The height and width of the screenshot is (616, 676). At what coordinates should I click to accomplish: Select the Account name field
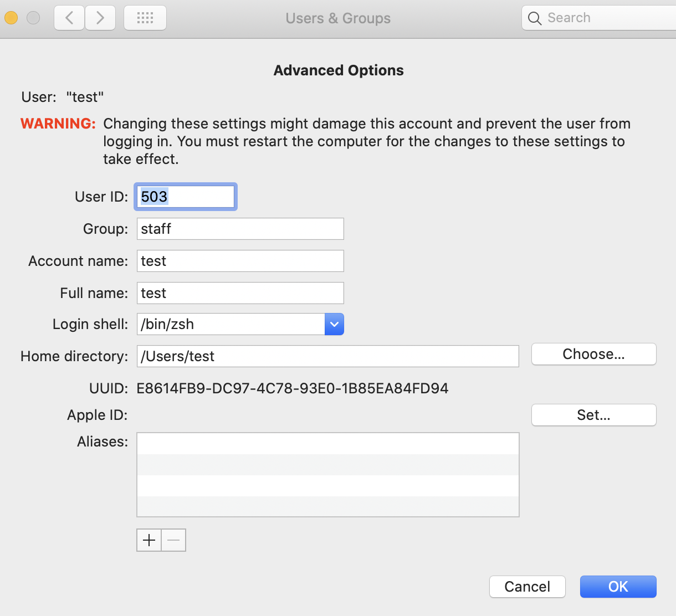coord(240,261)
